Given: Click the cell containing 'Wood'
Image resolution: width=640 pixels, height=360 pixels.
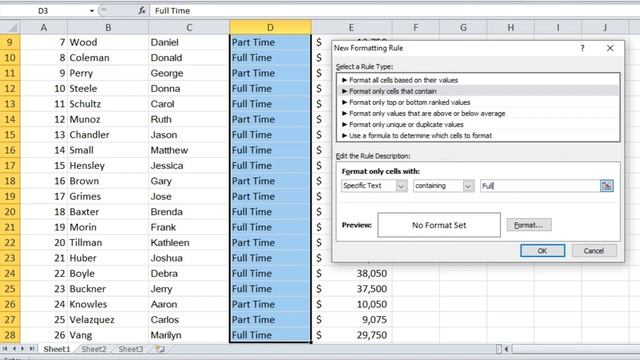Looking at the screenshot, I should click(x=108, y=42).
